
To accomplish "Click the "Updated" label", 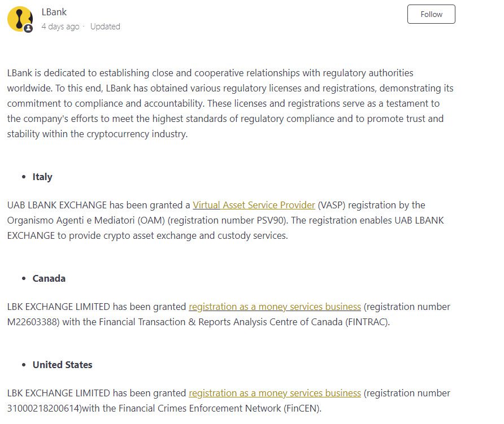I will click(x=105, y=27).
